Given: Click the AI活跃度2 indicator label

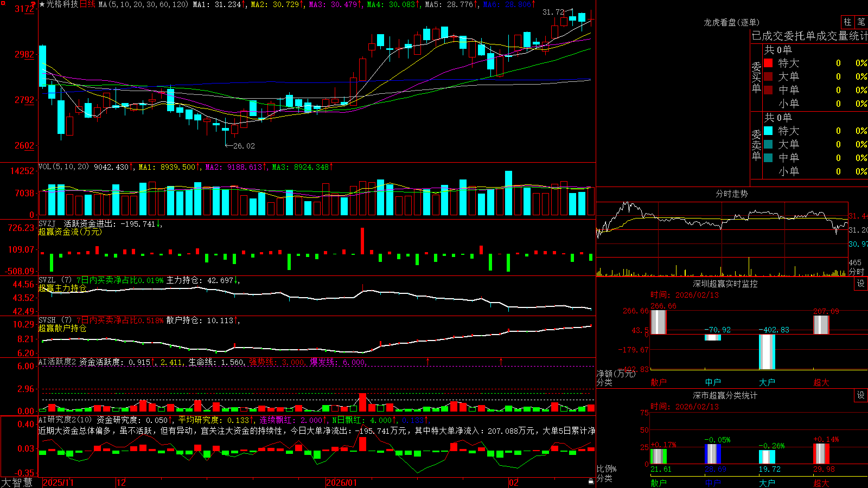Looking at the screenshot, I should [58, 362].
